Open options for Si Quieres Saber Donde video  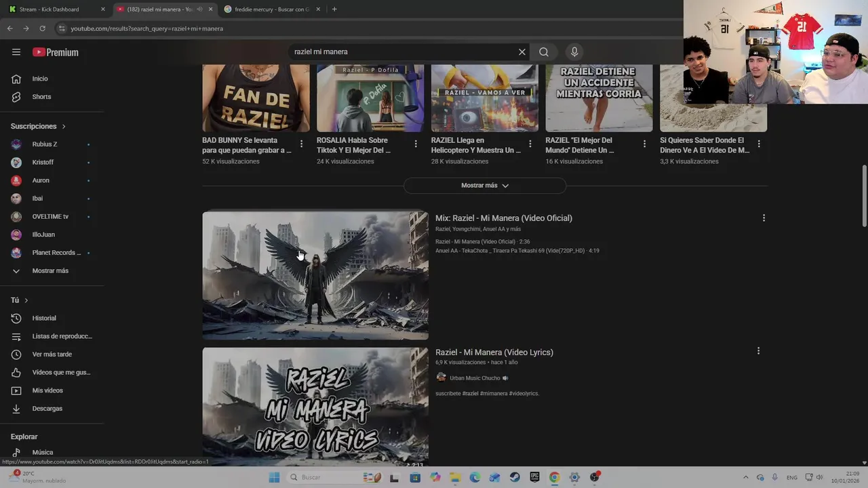point(759,144)
